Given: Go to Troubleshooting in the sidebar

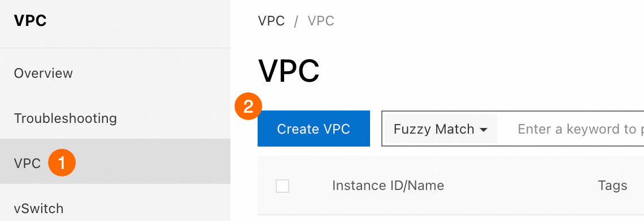Looking at the screenshot, I should coord(66,118).
